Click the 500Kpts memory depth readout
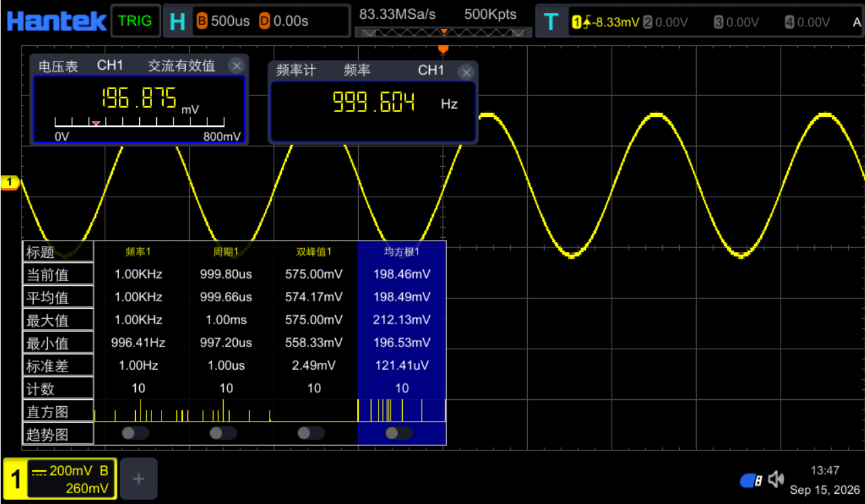865x504 pixels. tap(491, 14)
